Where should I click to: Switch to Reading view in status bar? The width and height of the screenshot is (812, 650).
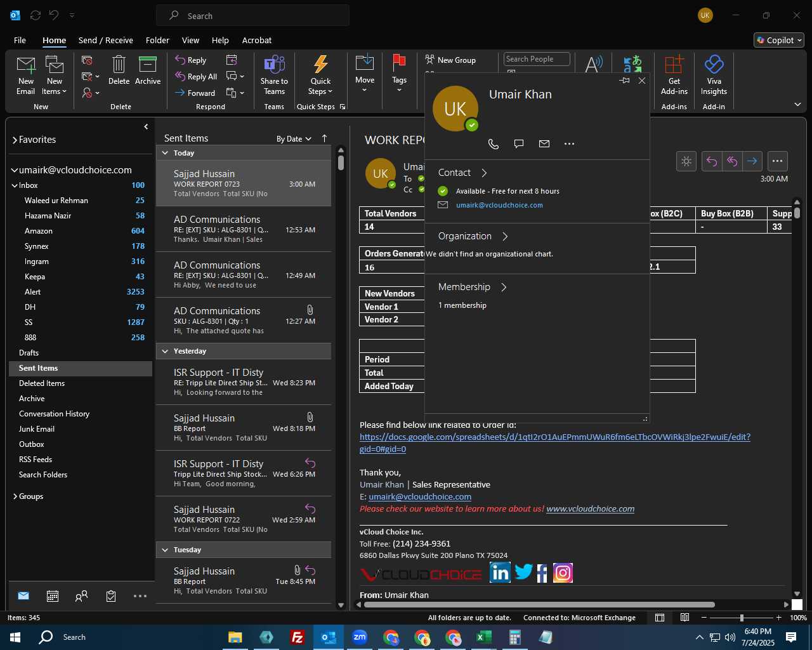click(684, 618)
